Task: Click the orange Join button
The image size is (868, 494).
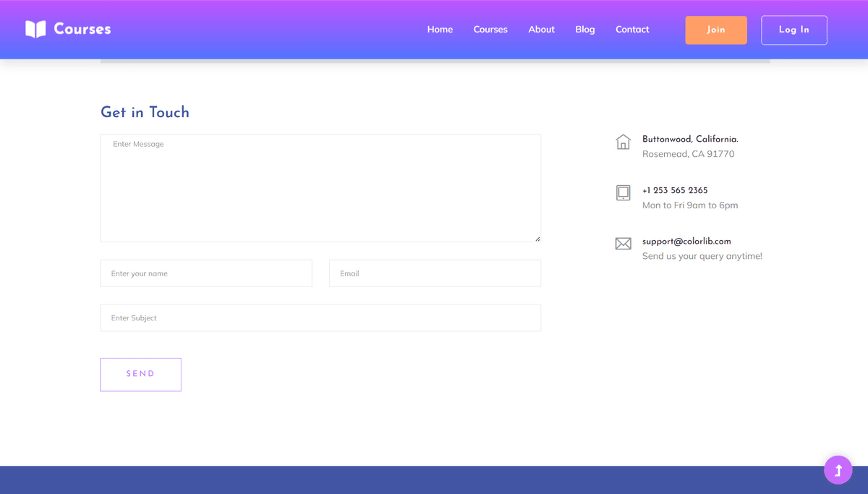Action: [715, 30]
